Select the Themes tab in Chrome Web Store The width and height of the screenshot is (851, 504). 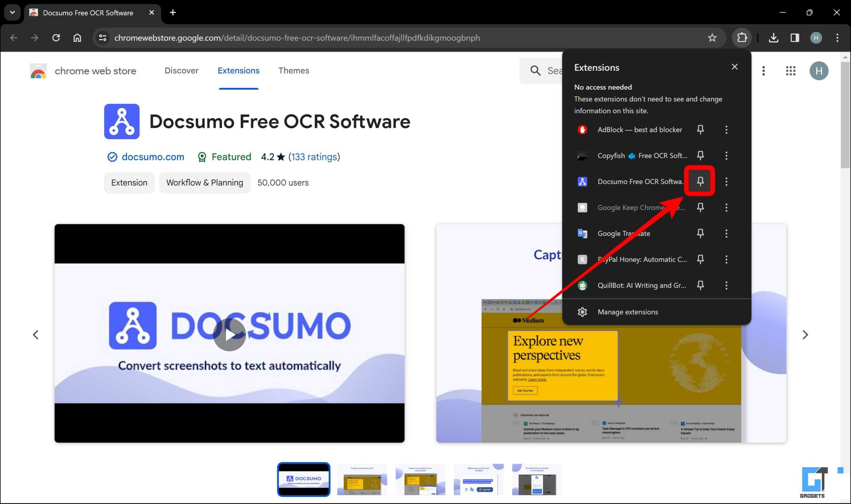[294, 70]
